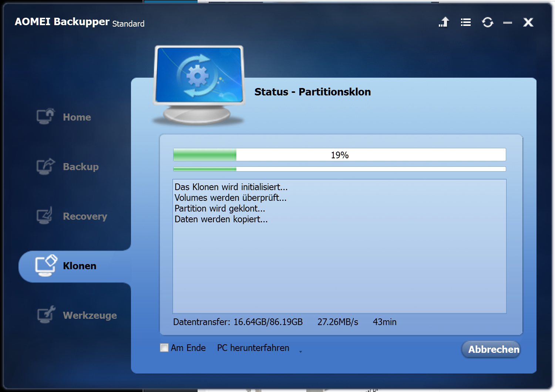
Task: Open the Werkzeuge section
Action: [x=90, y=315]
